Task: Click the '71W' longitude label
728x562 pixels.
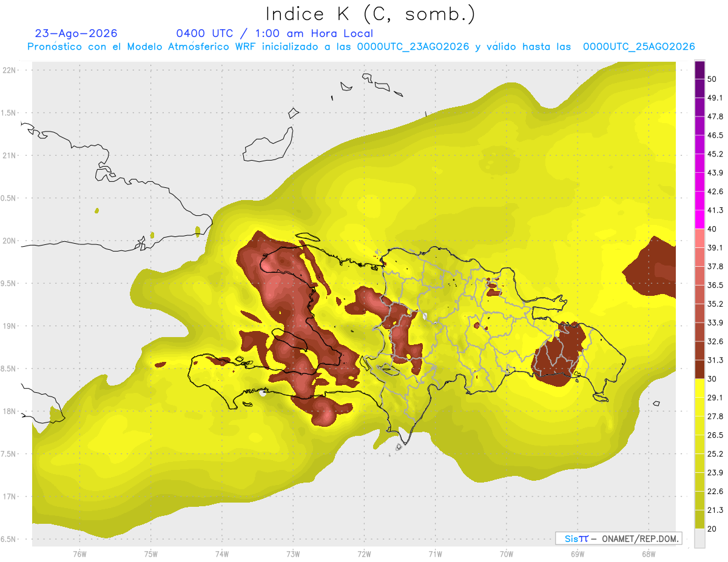Action: click(x=435, y=554)
